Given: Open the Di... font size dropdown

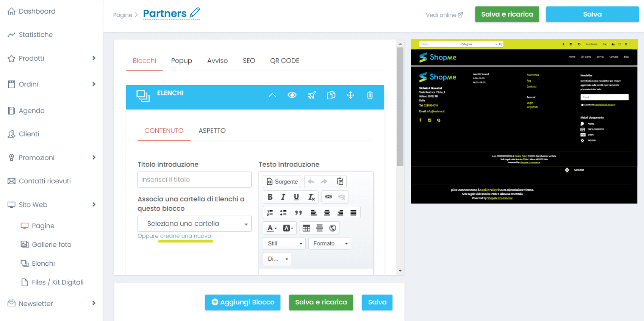Looking at the screenshot, I should pyautogui.click(x=277, y=259).
